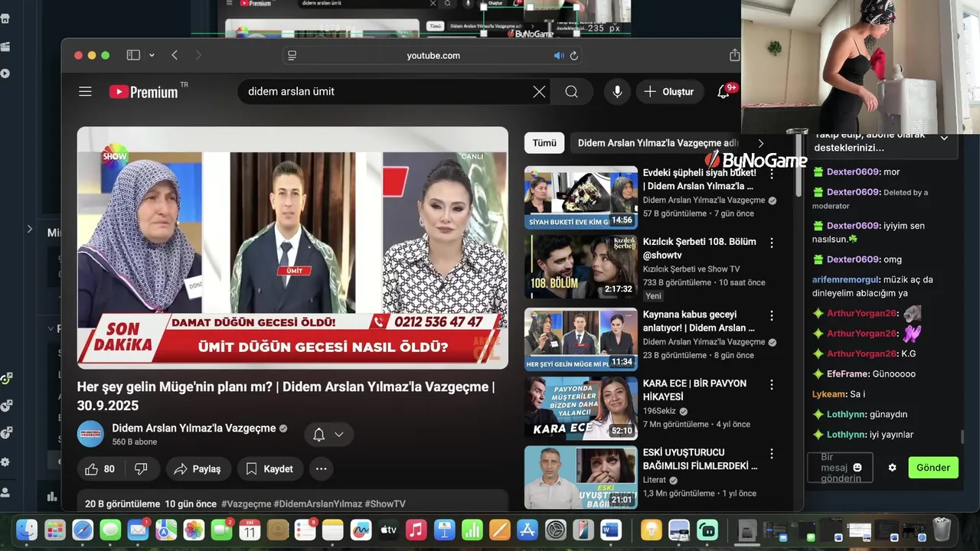Click the YouTube page vertical scrollbar
Screen dimensions: 980x551
[x=799, y=165]
